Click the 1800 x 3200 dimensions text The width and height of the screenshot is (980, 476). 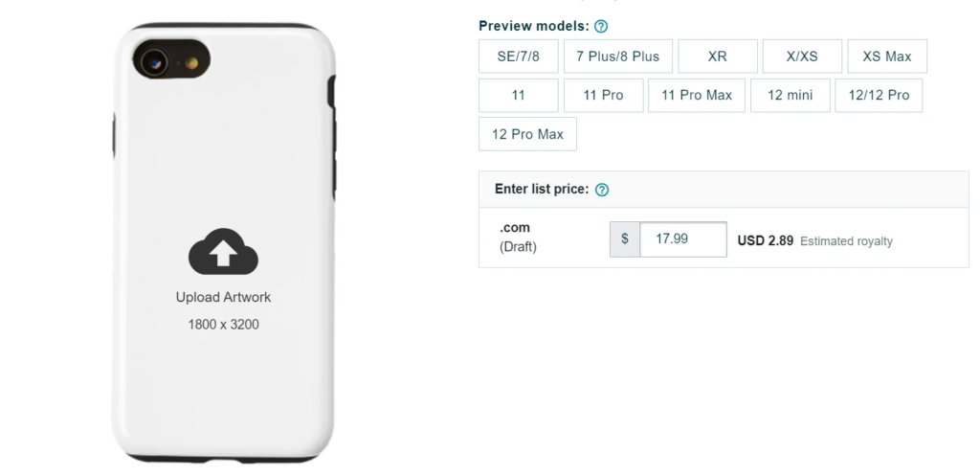tap(223, 324)
